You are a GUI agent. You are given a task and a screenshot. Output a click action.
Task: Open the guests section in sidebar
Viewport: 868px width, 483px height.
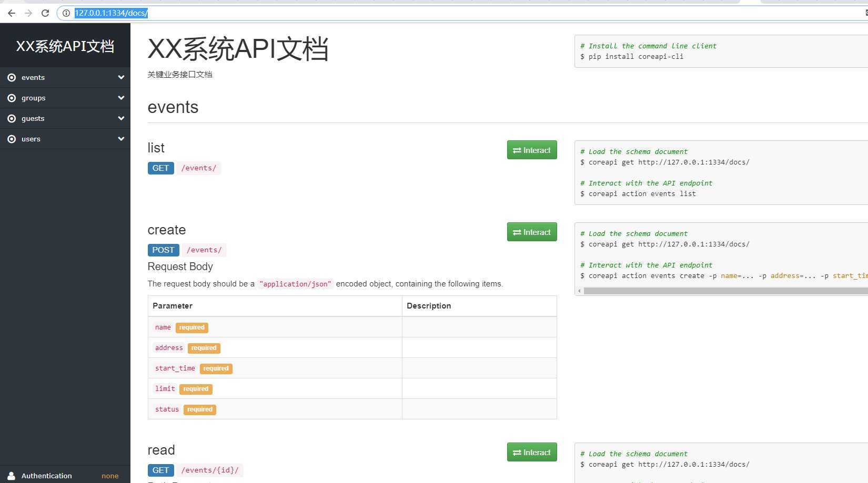[65, 118]
